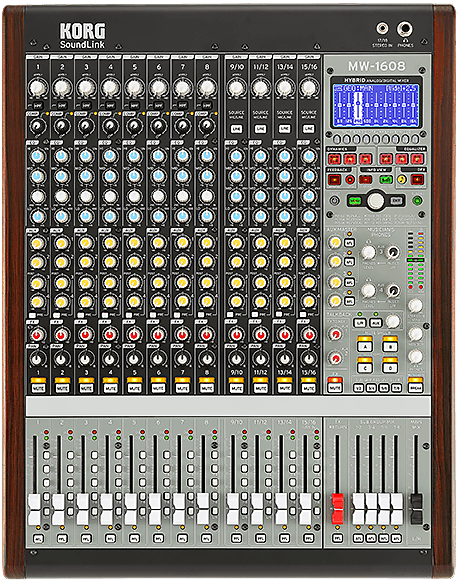This screenshot has height=583, width=459.
Task: Click the channel 8 gain knob
Action: 206,88
